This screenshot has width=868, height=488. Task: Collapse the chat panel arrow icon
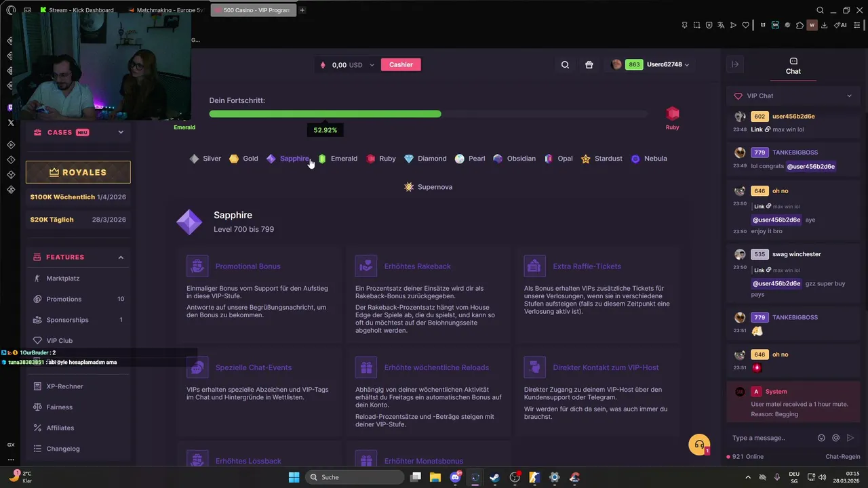point(735,64)
